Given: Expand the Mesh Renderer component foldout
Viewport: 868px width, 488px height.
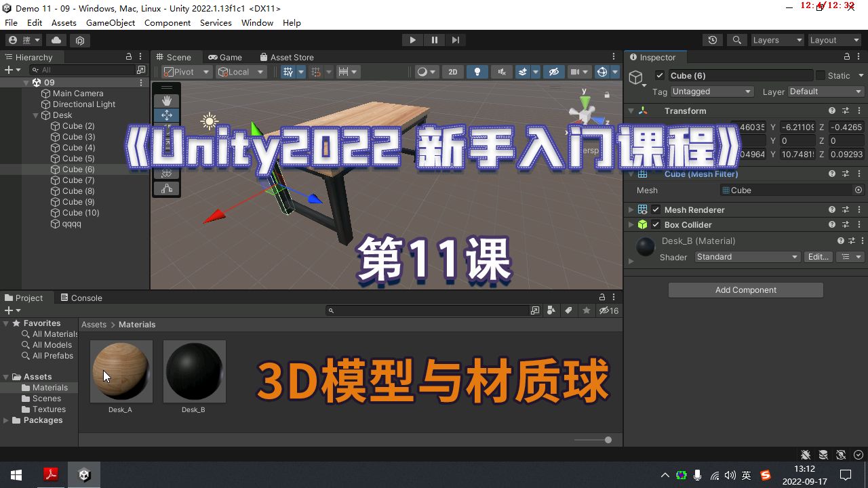Looking at the screenshot, I should tap(631, 209).
